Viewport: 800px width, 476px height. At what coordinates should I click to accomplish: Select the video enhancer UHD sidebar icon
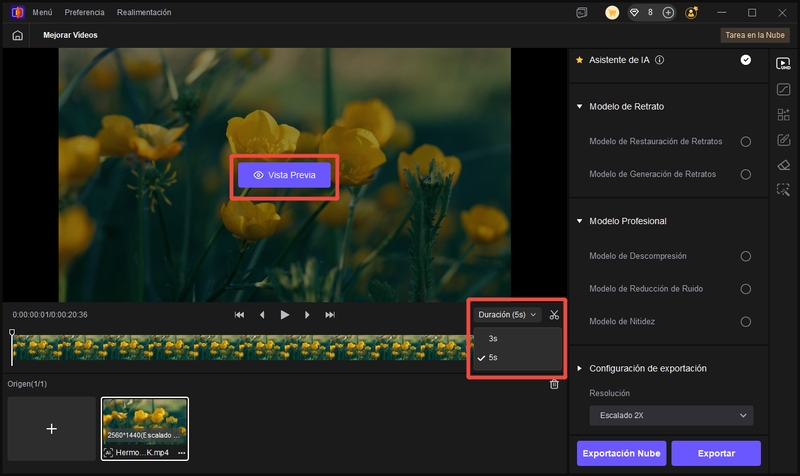(783, 64)
